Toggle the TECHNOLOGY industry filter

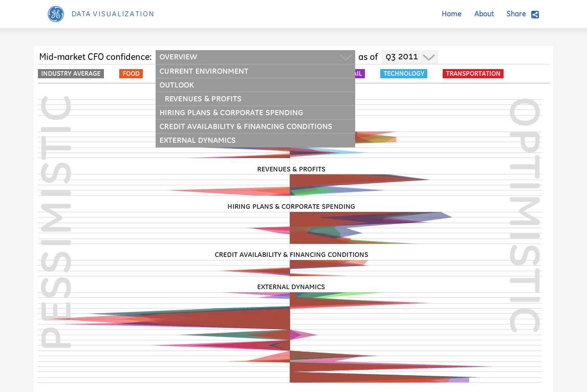[404, 74]
